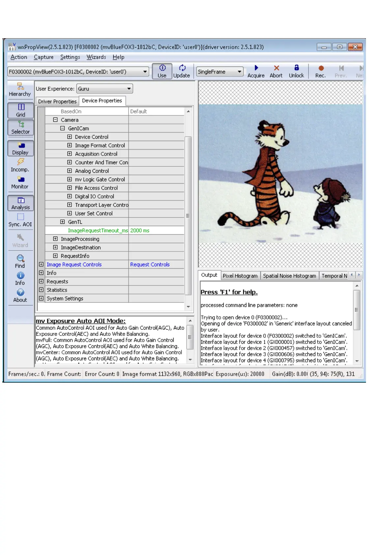Open the Find feature icon
The width and height of the screenshot is (392, 555).
tap(20, 261)
